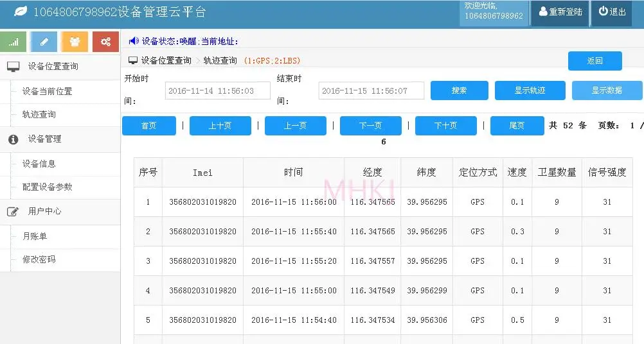The width and height of the screenshot is (644, 344).
Task: Select 设备信息 menu item
Action: point(39,164)
